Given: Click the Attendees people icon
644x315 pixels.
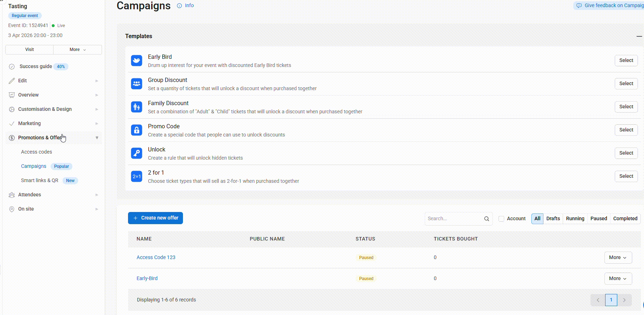Looking at the screenshot, I should tap(12, 195).
